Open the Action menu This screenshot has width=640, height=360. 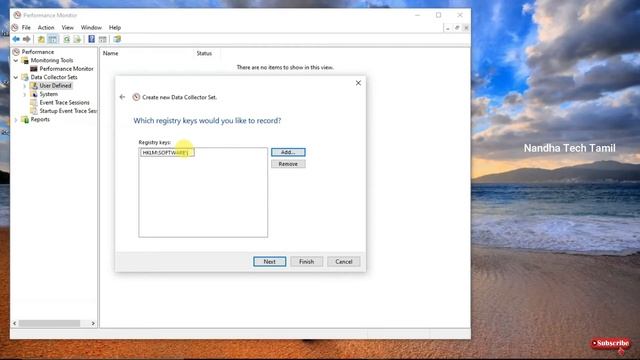(46, 27)
